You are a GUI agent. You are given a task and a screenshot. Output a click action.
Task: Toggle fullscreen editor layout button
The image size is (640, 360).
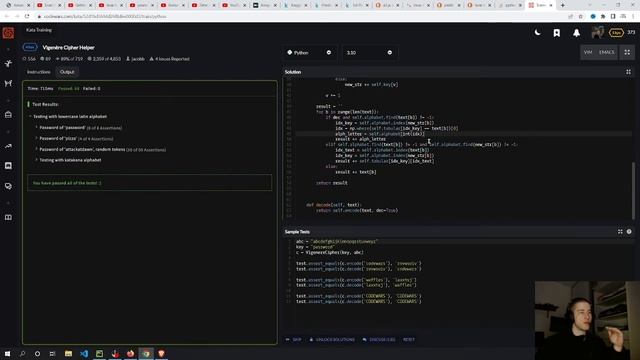click(x=627, y=52)
